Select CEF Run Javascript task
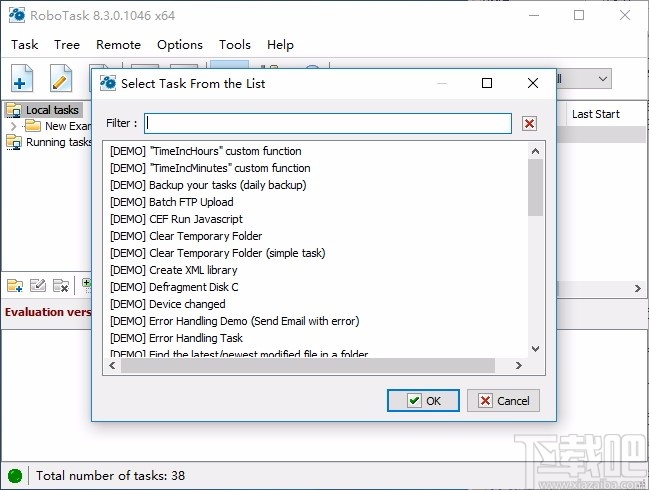The width and height of the screenshot is (649, 490). pyautogui.click(x=176, y=219)
